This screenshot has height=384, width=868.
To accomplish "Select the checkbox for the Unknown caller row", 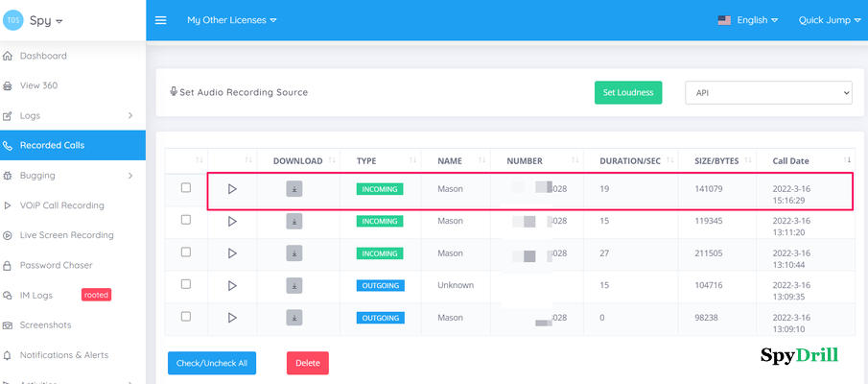I will tap(186, 284).
